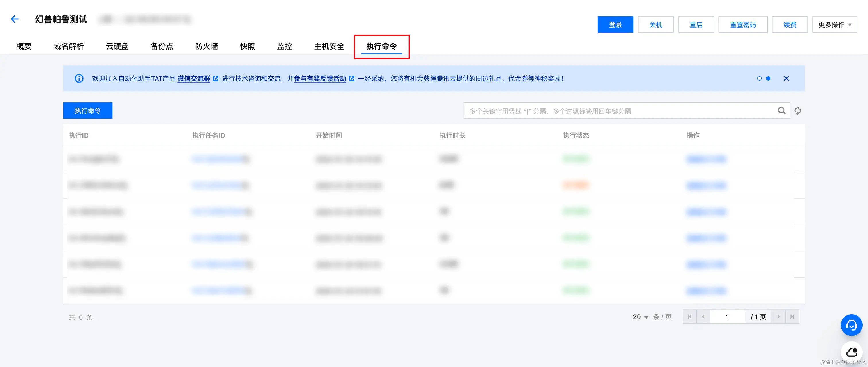Image resolution: width=868 pixels, height=367 pixels.
Task: Click the 续费 button
Action: (789, 25)
